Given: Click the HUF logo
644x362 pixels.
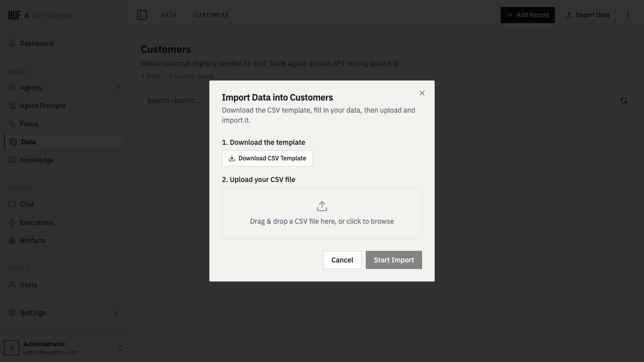Looking at the screenshot, I should click(15, 15).
